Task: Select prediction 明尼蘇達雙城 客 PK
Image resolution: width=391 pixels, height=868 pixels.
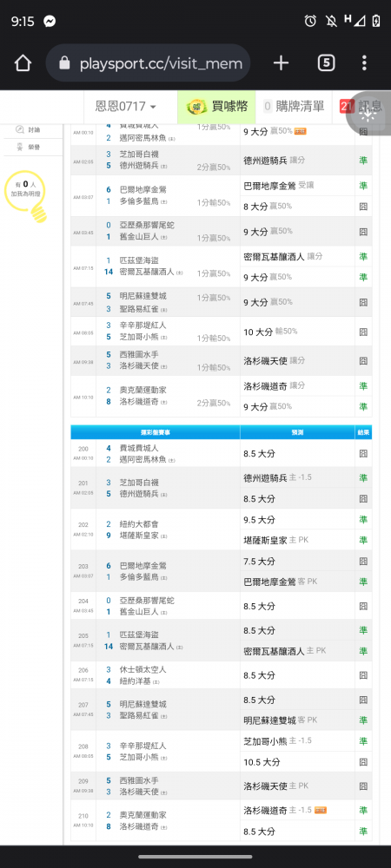Action: click(281, 720)
